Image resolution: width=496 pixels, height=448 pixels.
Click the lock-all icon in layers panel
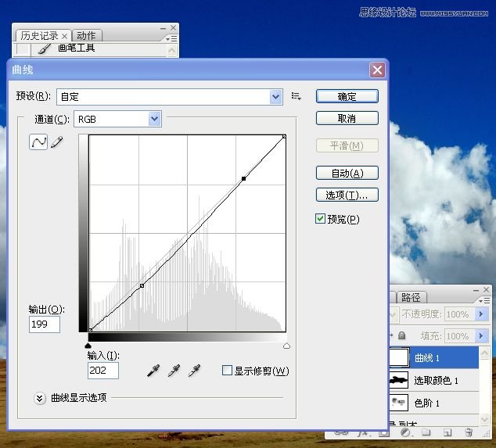[402, 335]
